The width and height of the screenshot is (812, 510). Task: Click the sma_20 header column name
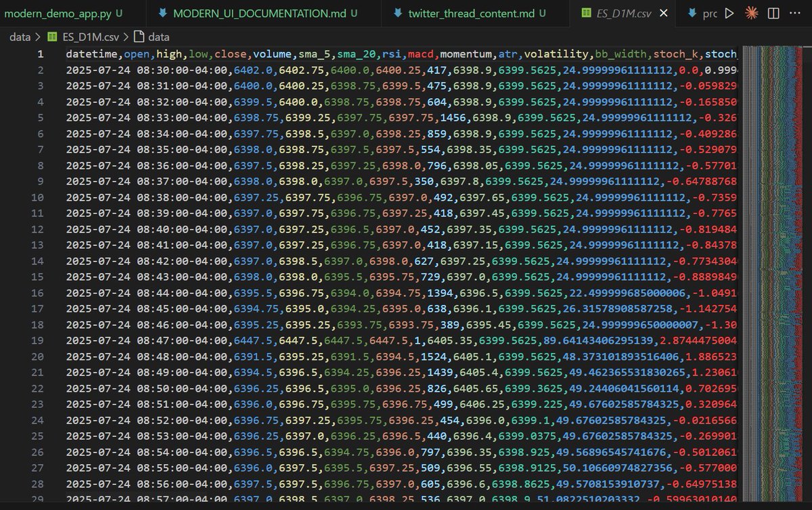[x=357, y=54]
